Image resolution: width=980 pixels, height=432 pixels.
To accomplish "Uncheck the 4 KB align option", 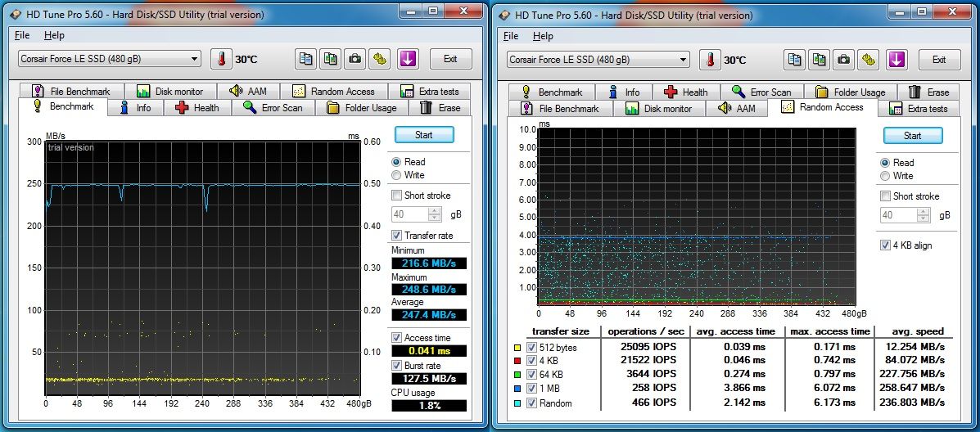I will pos(885,245).
